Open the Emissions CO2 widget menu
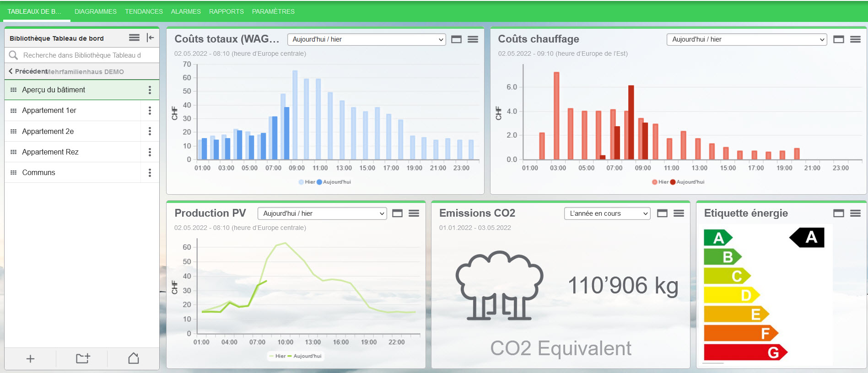This screenshot has width=868, height=373. click(x=679, y=213)
